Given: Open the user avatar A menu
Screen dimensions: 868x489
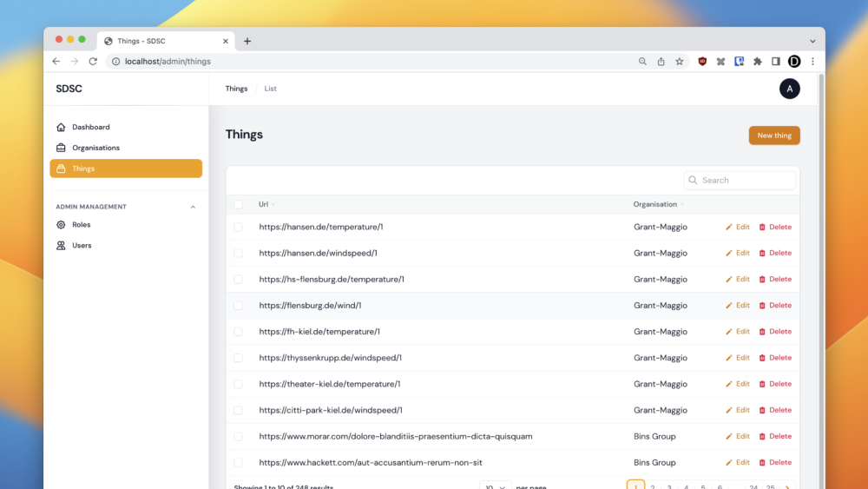Looking at the screenshot, I should (x=789, y=89).
